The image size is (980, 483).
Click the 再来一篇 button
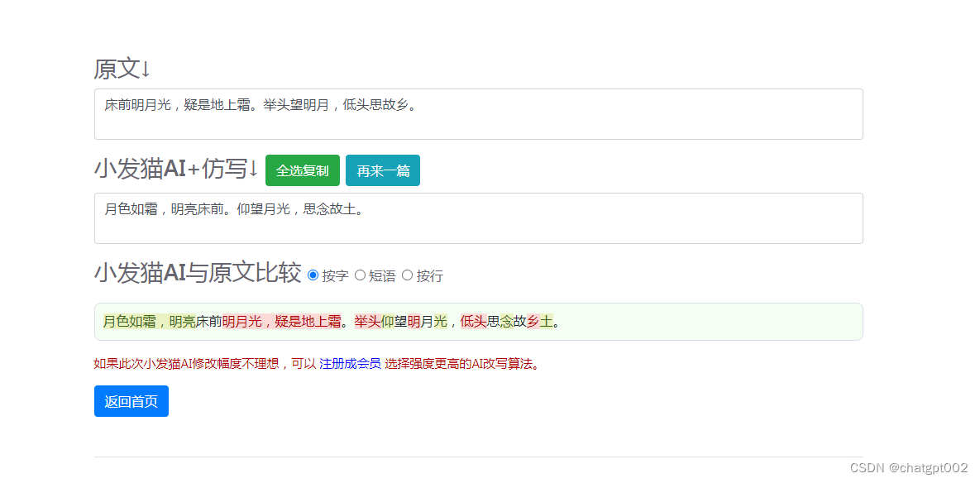(383, 170)
